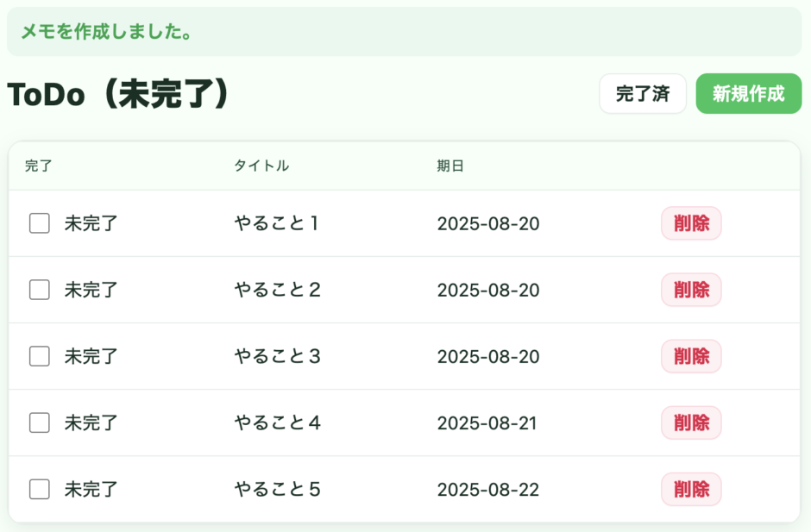811x532 pixels.
Task: Toggle the checkbox in the やること４ row
Action: click(x=40, y=422)
